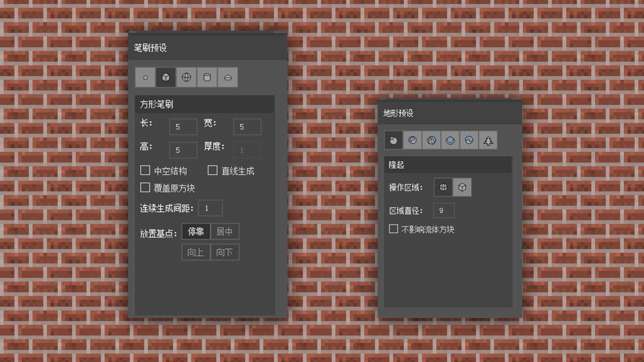The width and height of the screenshot is (644, 362).
Task: Edit the 连续生成间距 value field
Action: 211,208
